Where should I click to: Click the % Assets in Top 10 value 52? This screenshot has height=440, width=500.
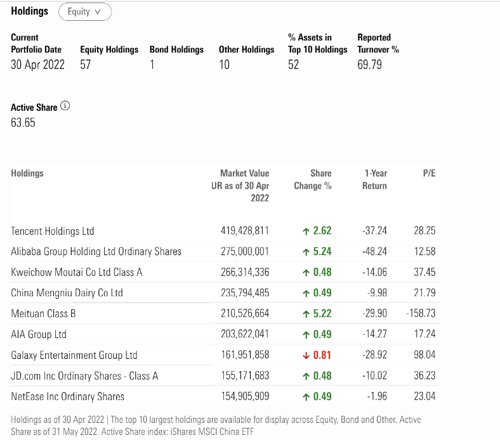[293, 65]
